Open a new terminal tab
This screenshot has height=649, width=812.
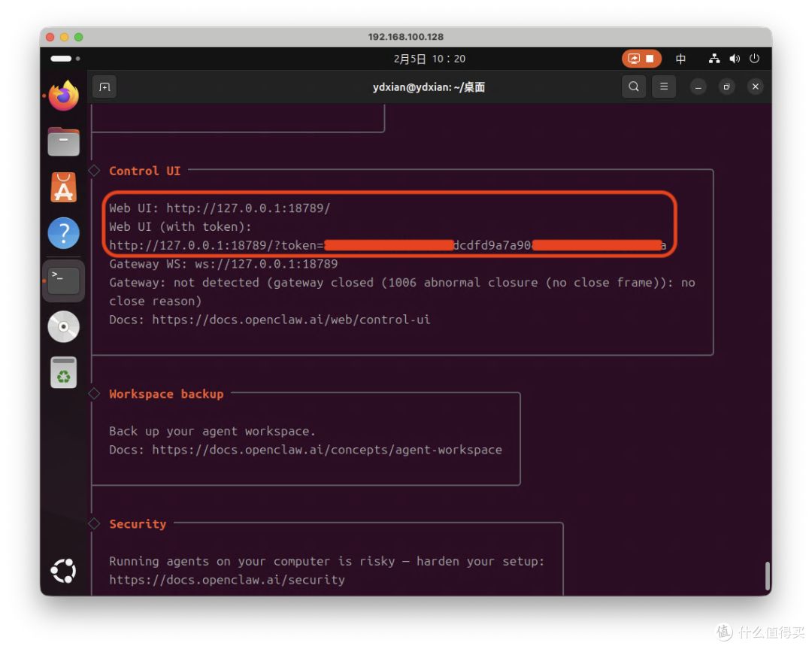pos(105,87)
